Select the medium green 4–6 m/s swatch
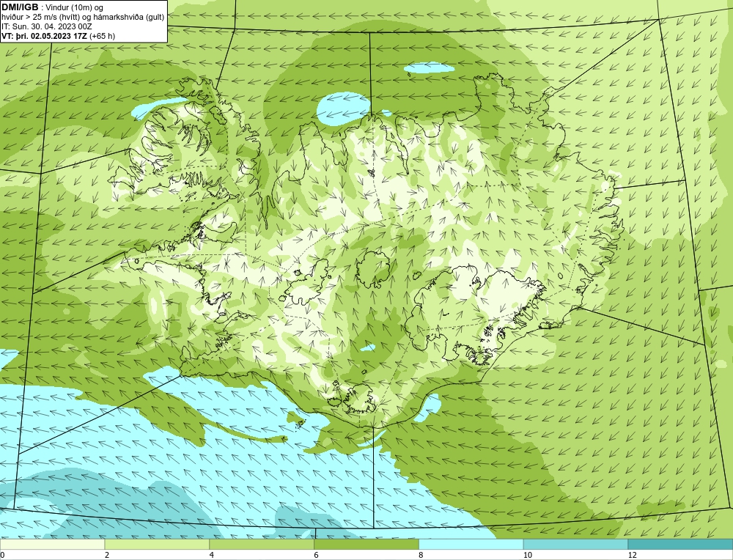The height and width of the screenshot is (560, 733). 262,544
